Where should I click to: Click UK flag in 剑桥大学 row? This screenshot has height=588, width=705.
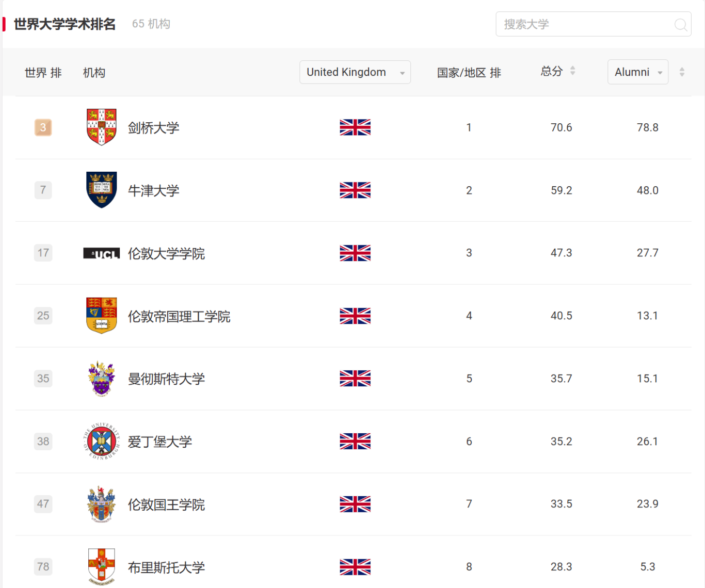(x=355, y=127)
